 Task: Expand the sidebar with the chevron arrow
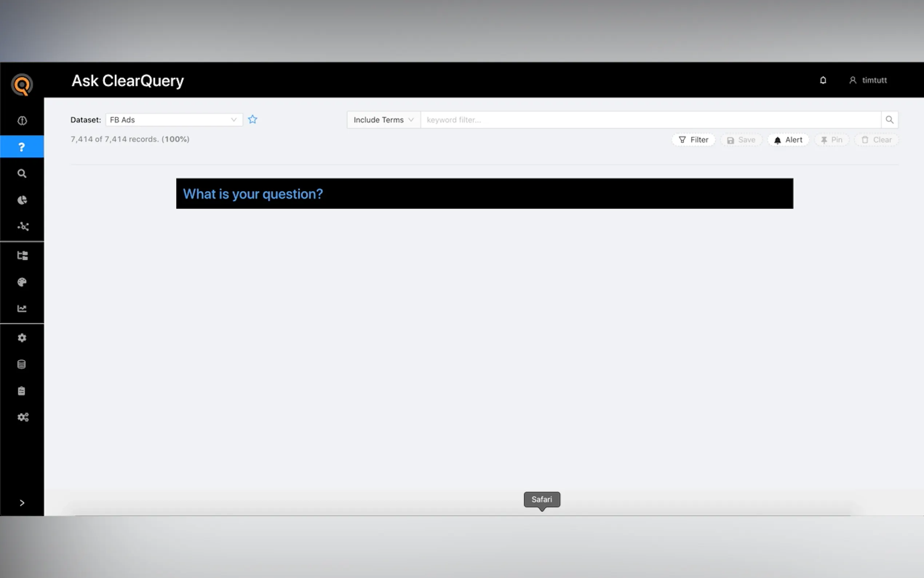point(22,503)
